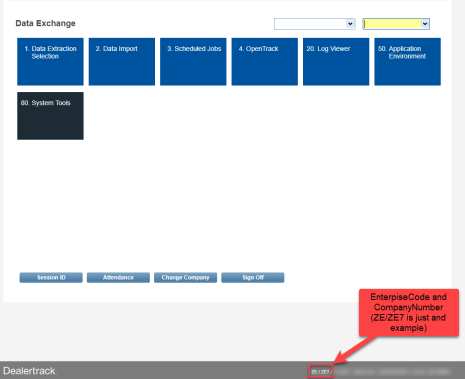The width and height of the screenshot is (465, 379).
Task: Open the Data Extraction Selection tile
Action: 50,62
